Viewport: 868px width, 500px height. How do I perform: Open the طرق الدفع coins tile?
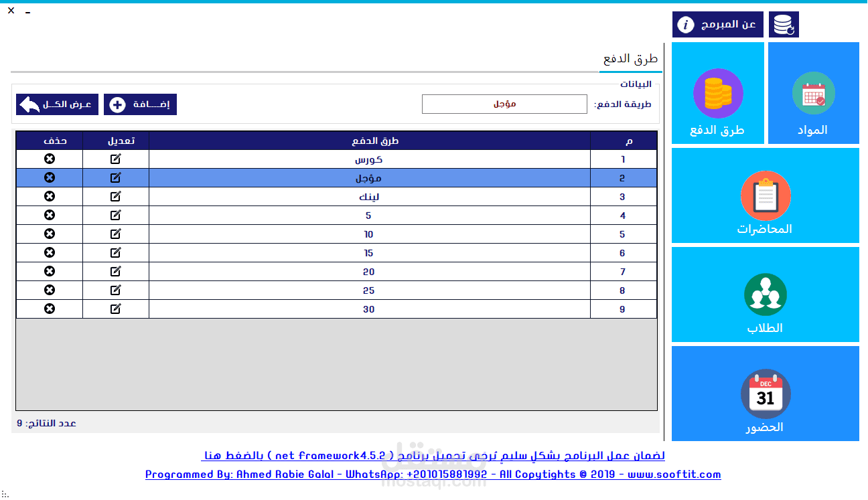click(718, 93)
